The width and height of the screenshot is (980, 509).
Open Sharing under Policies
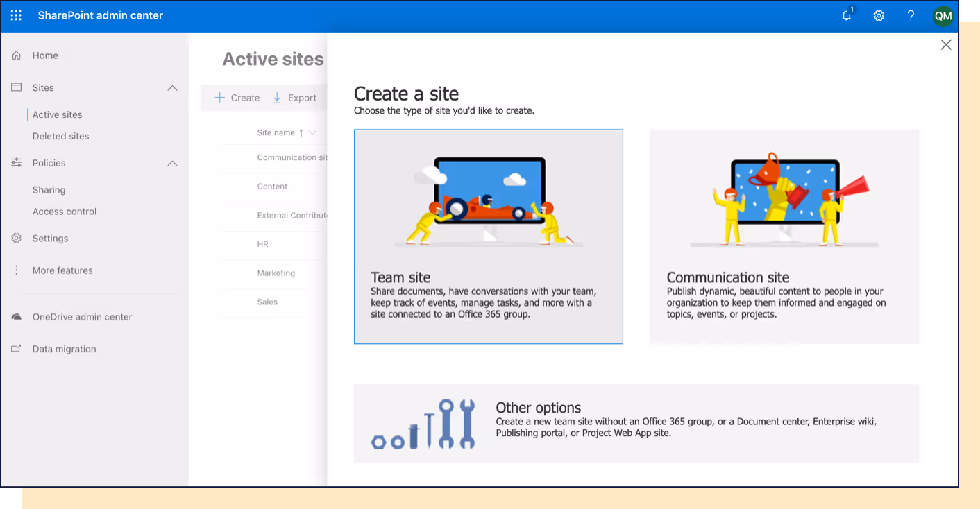pos(49,190)
